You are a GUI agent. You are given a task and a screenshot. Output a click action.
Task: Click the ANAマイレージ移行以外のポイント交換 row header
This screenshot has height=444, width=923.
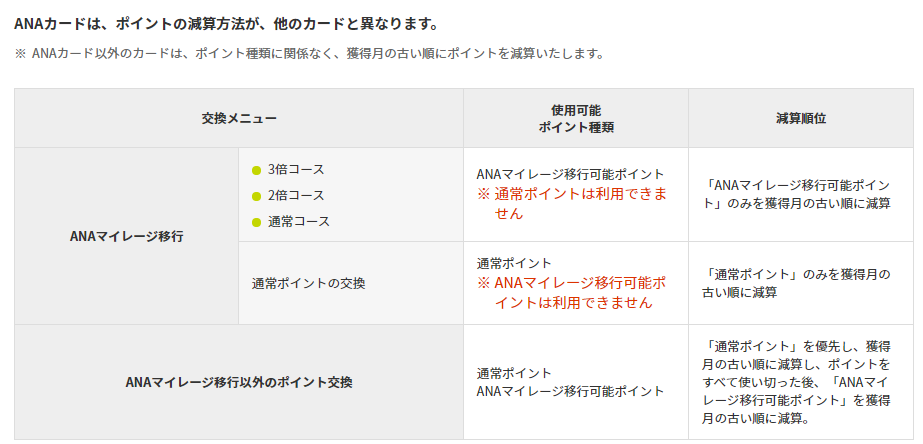click(238, 382)
